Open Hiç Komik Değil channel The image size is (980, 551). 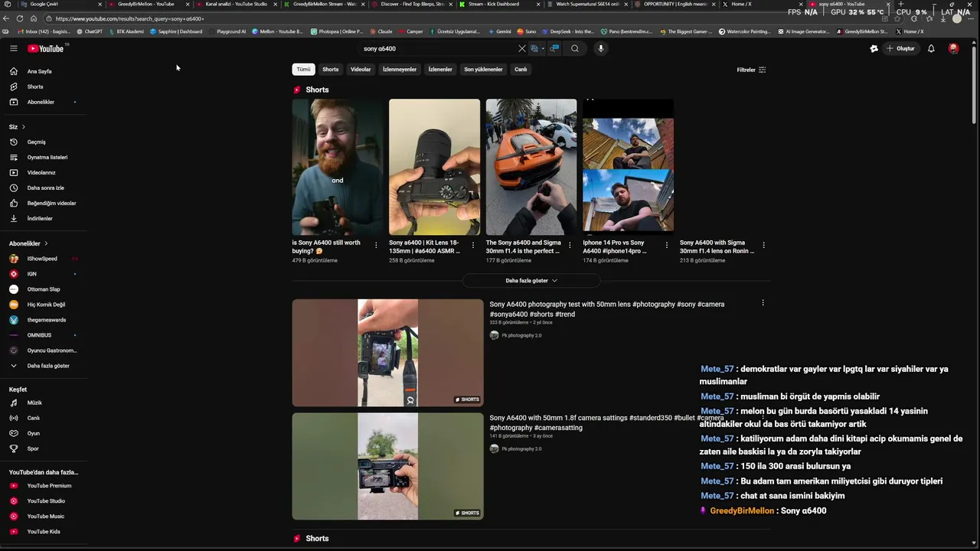click(x=44, y=305)
